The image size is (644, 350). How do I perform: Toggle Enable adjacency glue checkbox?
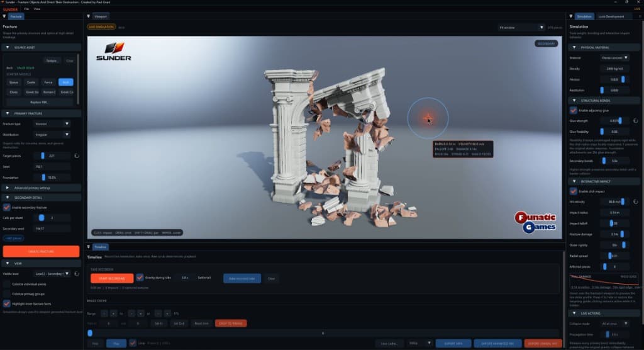(574, 110)
